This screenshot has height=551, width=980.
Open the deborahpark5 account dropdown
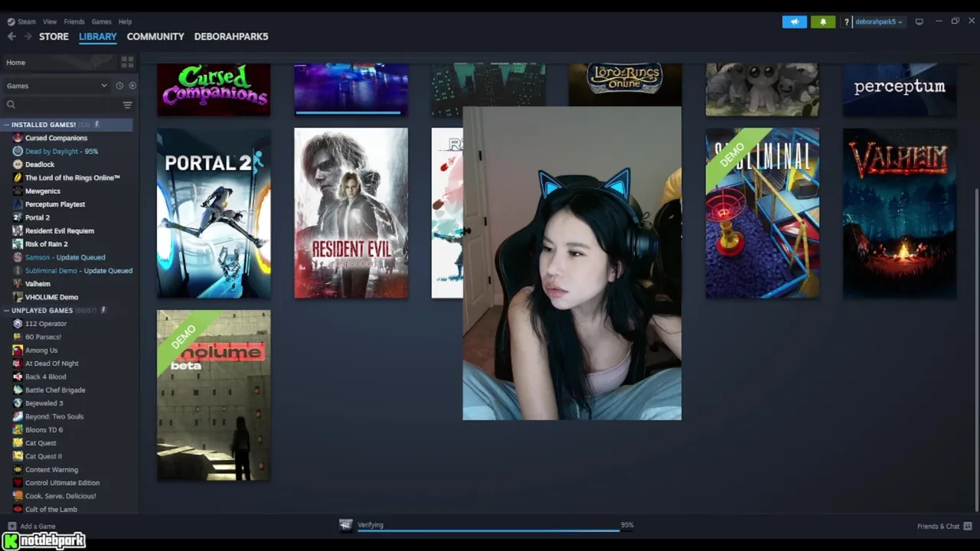click(x=878, y=21)
